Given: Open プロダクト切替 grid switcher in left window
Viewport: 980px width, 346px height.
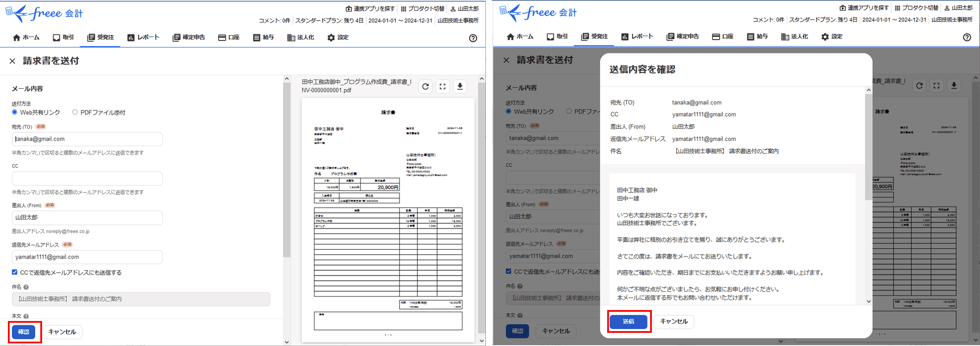Looking at the screenshot, I should pos(422,9).
